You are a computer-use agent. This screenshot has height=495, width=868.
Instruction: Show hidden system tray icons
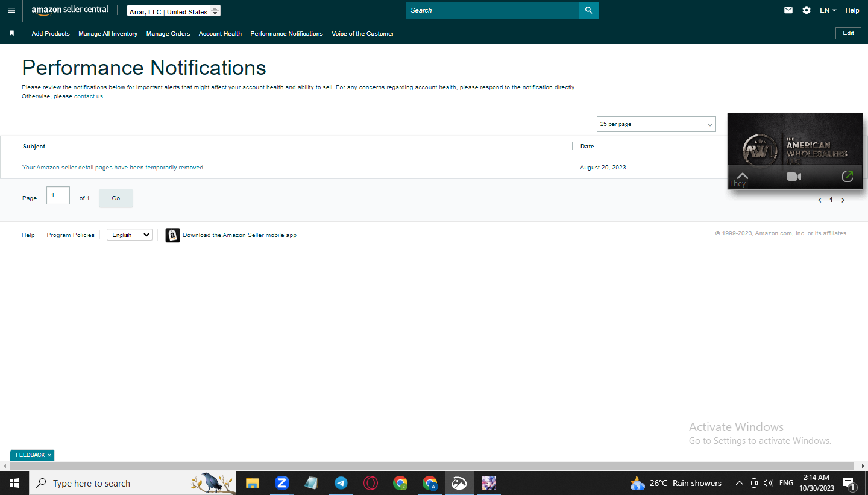coord(740,483)
